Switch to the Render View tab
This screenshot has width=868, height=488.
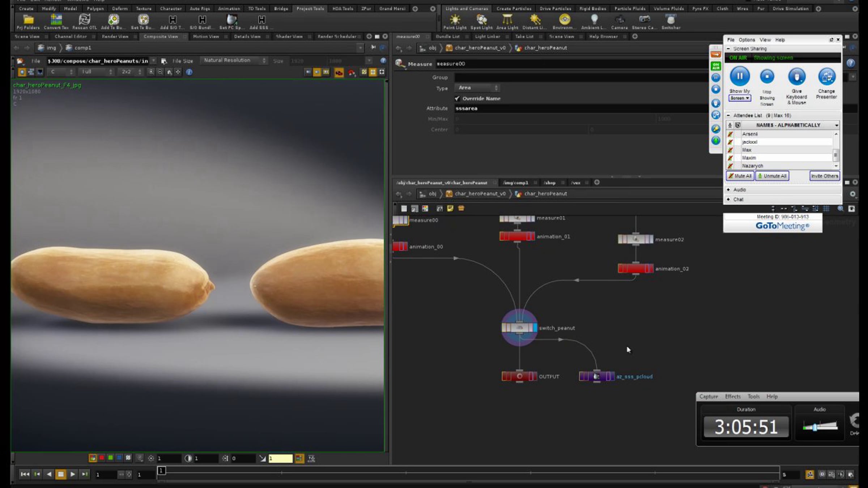tap(115, 37)
